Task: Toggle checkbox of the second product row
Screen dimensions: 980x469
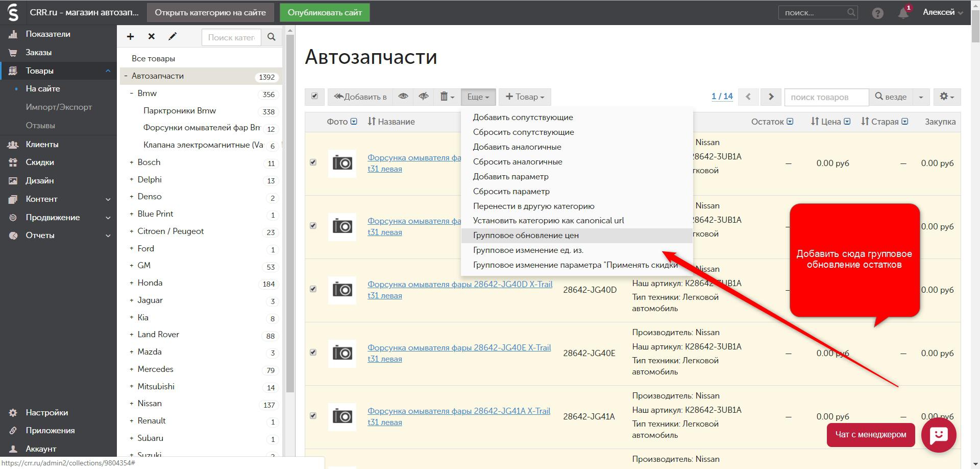Action: click(313, 226)
